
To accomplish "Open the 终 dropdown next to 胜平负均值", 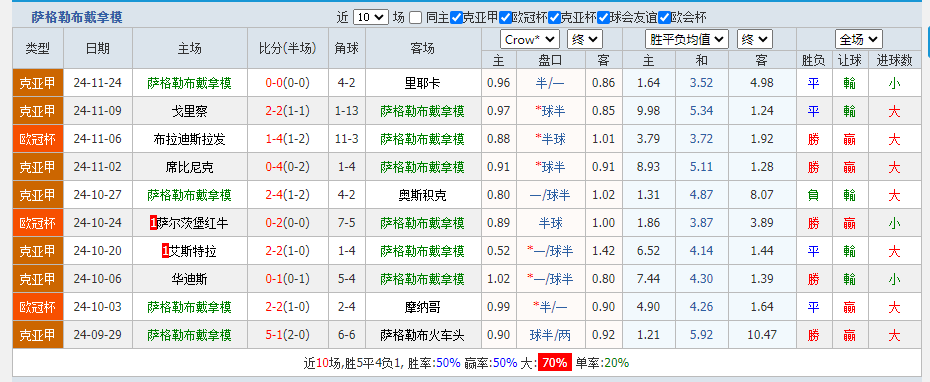I will [754, 40].
